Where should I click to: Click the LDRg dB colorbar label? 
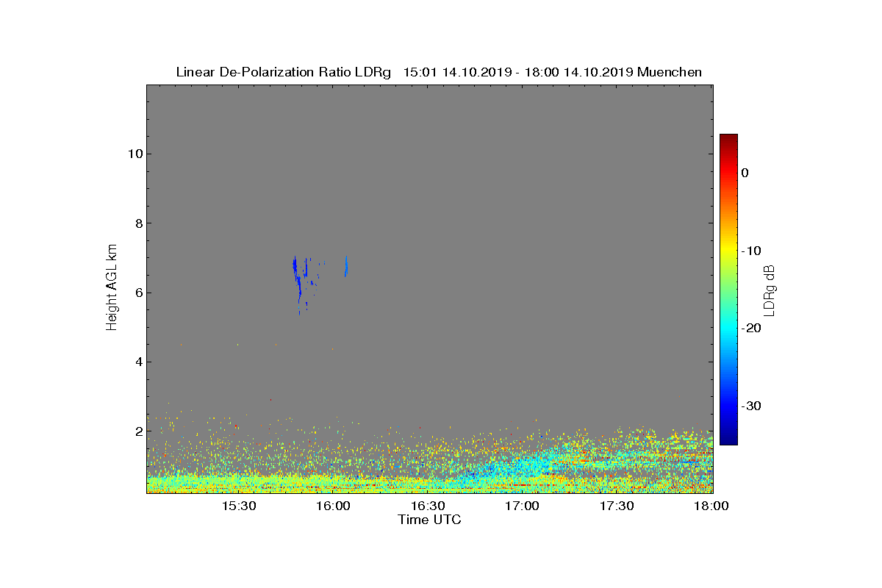click(769, 289)
